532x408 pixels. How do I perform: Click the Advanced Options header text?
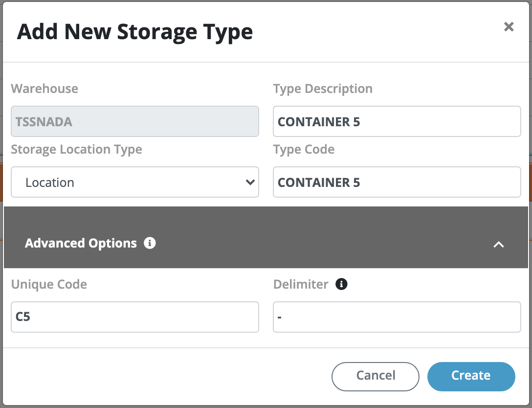click(81, 243)
